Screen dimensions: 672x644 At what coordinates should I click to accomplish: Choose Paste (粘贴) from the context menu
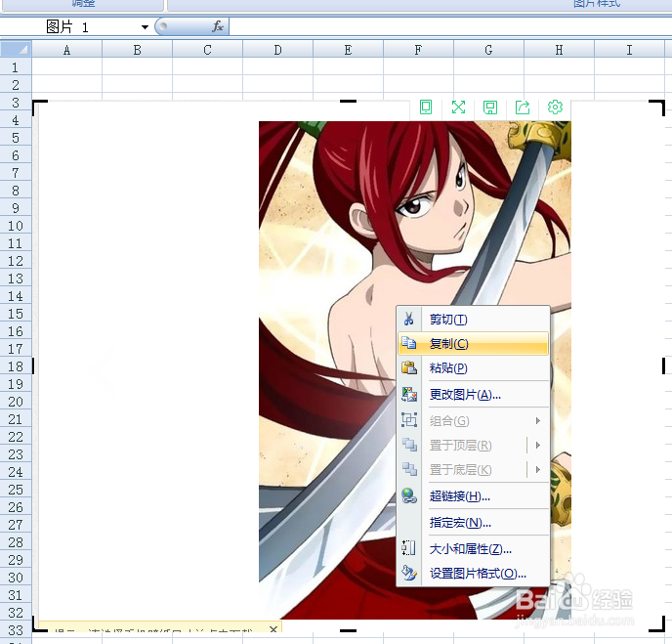[x=473, y=367]
